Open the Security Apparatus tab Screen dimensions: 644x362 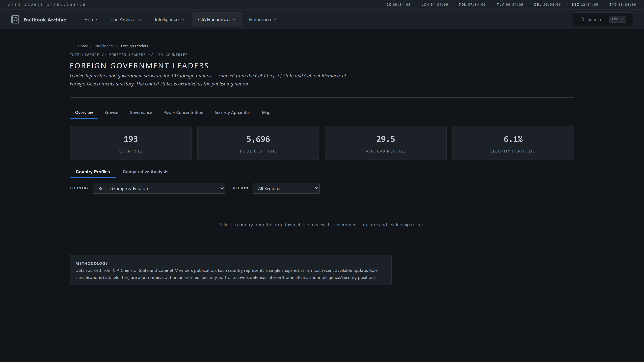point(232,113)
